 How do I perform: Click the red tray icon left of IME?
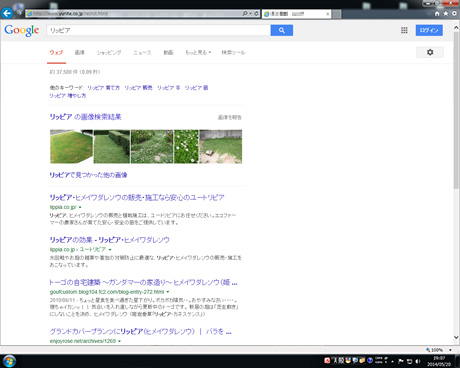[x=327, y=360]
